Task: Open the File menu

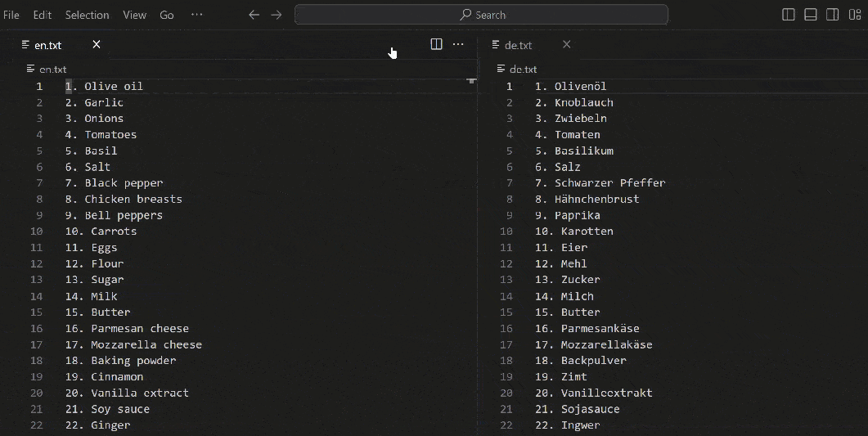Action: tap(11, 15)
